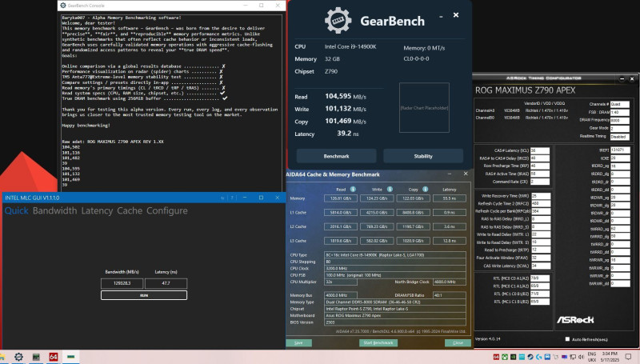Click the network icon in system tray
Image resolution: width=640 pixels, height=364 pixels.
click(x=573, y=357)
